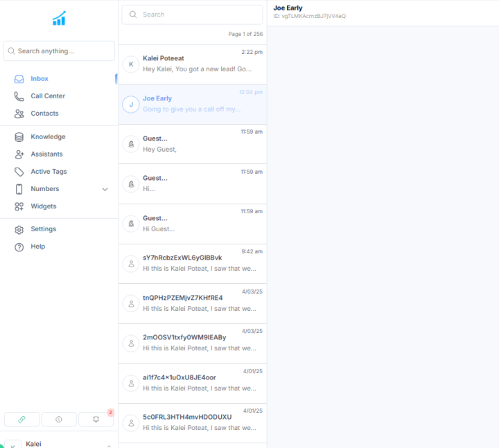Click avatar for 2mOOSV1txfy0WM9IEABy
The height and width of the screenshot is (448, 499).
[131, 343]
